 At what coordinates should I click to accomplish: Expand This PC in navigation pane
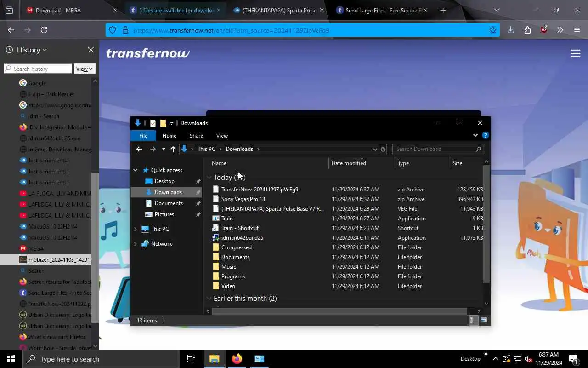(x=136, y=229)
